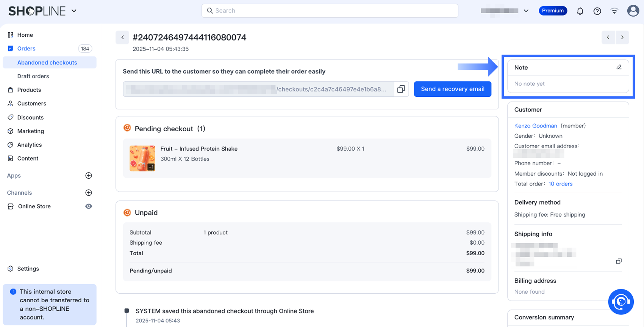
Task: Click the Wi-Fi status icon
Action: (x=614, y=11)
